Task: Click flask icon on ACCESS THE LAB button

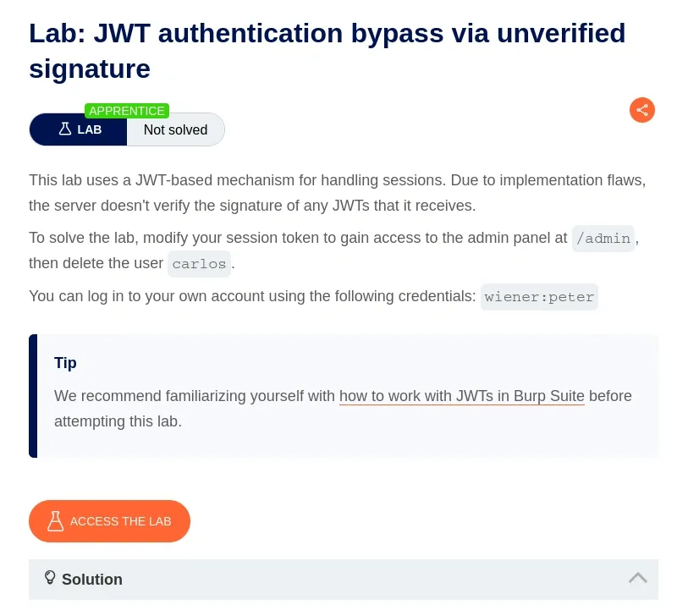Action: click(x=56, y=521)
